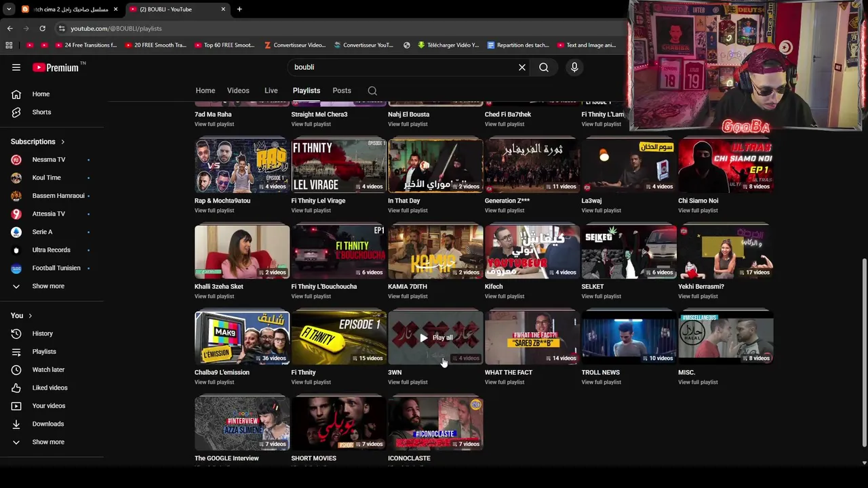The image size is (868, 488).
Task: Activate voice search microphone
Action: pyautogui.click(x=574, y=67)
